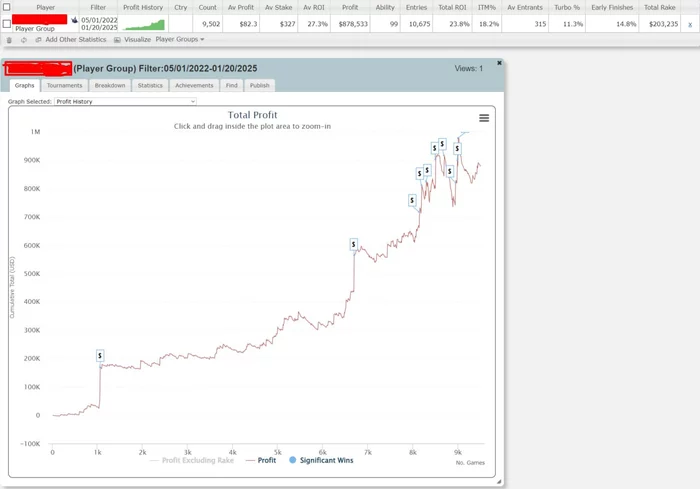
Task: Sort by the Av Stake column header
Action: tap(279, 7)
